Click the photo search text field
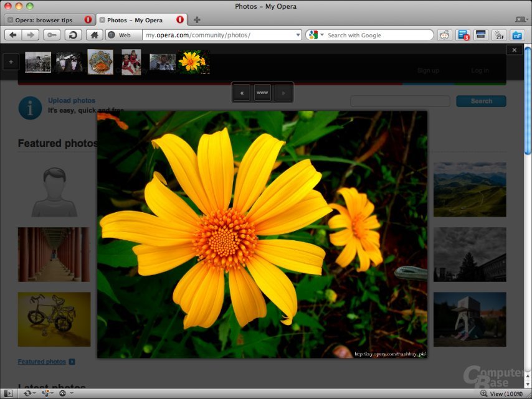The image size is (532, 399). pyautogui.click(x=401, y=101)
